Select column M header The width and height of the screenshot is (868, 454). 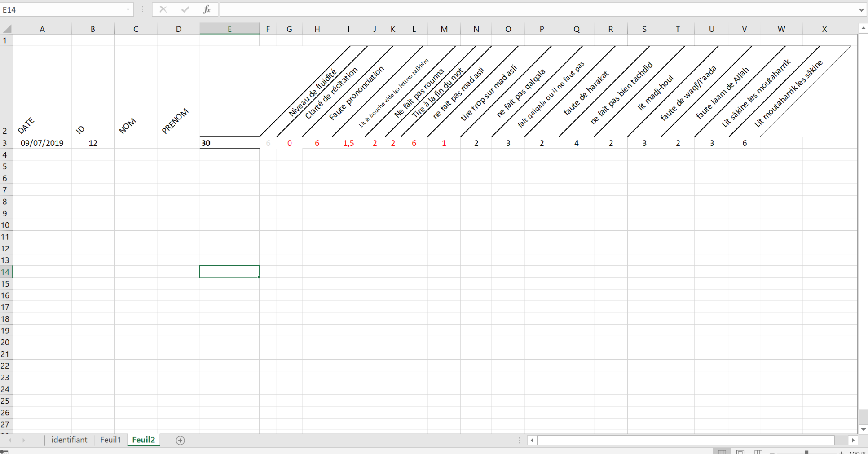444,29
